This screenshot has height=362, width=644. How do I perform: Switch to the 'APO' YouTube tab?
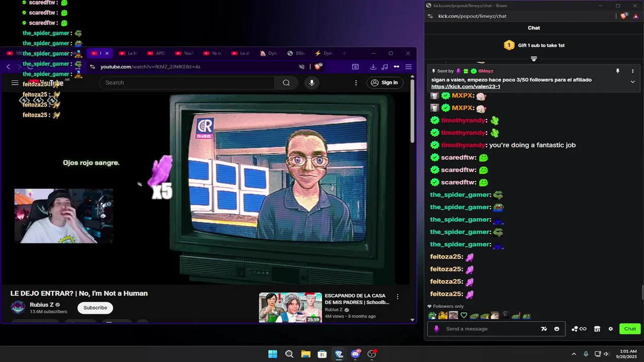point(156,53)
